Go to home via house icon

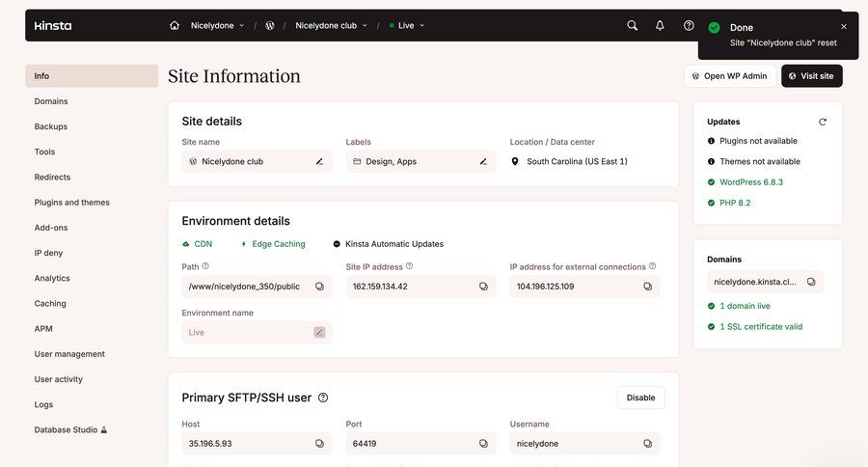click(175, 25)
